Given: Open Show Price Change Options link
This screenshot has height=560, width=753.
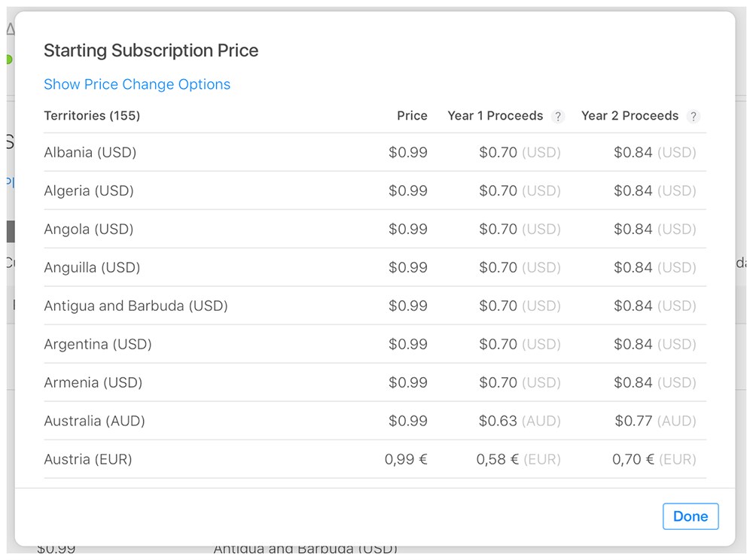Looking at the screenshot, I should coord(137,84).
